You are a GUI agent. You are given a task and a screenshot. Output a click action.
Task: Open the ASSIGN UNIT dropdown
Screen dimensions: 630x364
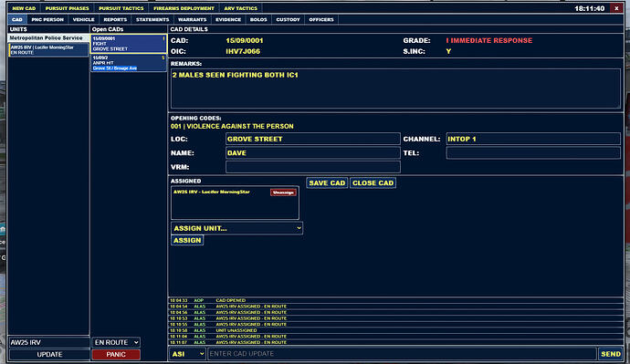tap(236, 228)
